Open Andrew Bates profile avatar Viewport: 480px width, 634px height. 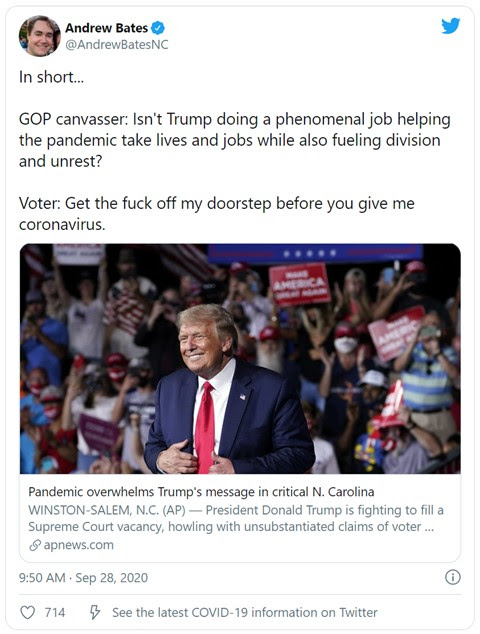pyautogui.click(x=40, y=36)
